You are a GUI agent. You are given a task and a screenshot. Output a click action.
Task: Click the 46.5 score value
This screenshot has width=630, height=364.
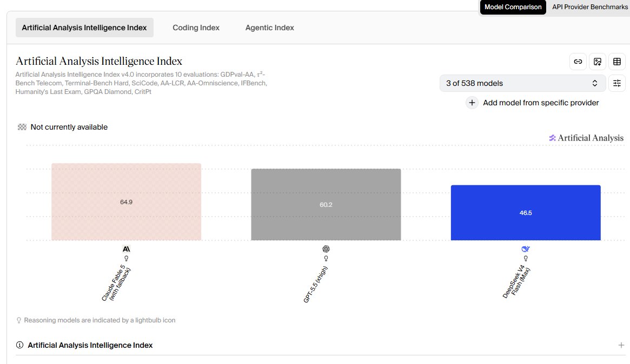point(526,213)
